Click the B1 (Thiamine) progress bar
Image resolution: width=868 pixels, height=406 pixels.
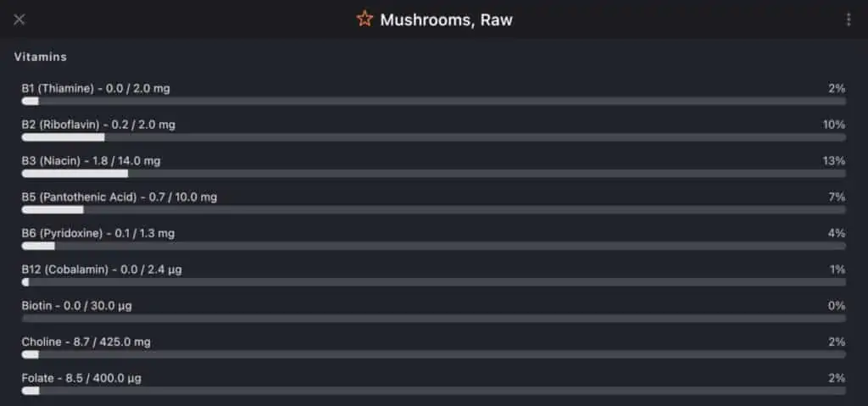pyautogui.click(x=433, y=101)
